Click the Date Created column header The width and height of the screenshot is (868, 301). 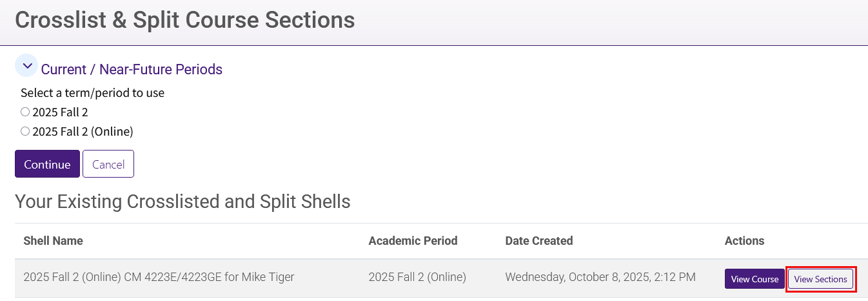(x=538, y=241)
